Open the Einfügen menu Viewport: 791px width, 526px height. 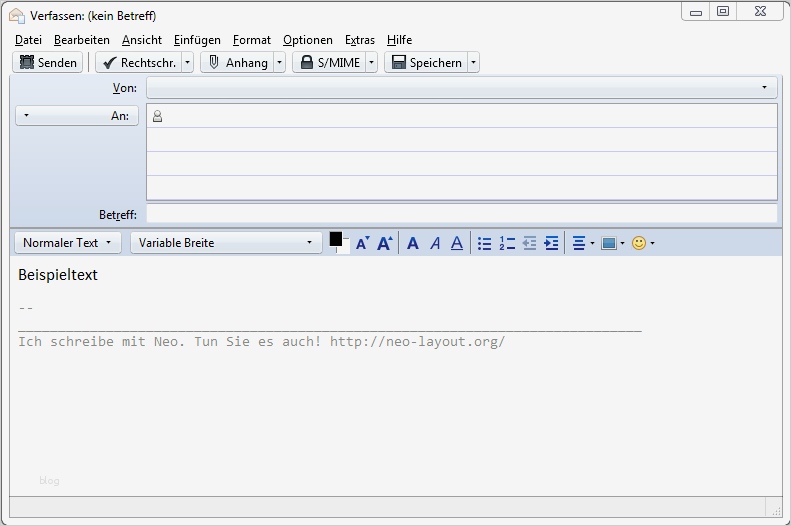(197, 40)
